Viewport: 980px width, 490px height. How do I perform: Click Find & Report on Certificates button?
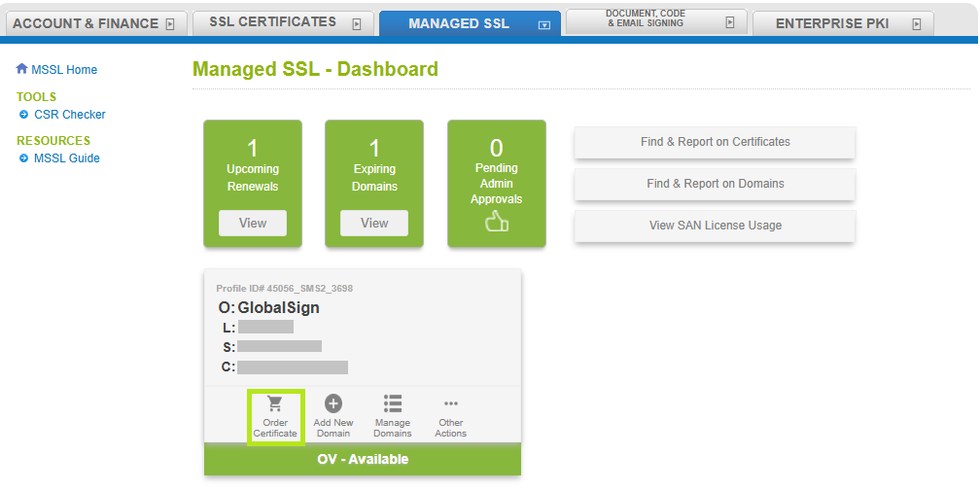(715, 142)
